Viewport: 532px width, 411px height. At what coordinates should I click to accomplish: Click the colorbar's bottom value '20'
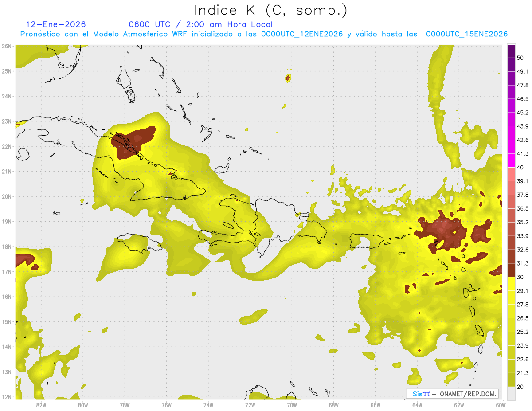(520, 387)
